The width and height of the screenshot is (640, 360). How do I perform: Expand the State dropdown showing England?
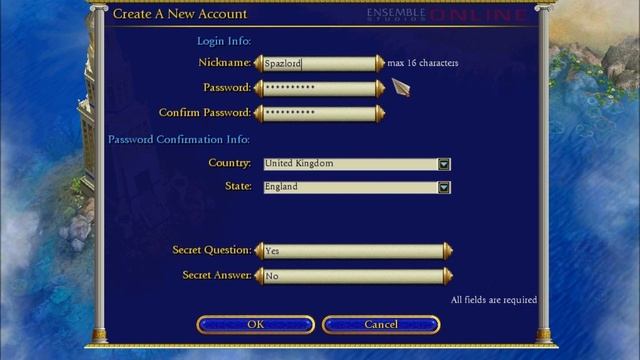coord(357,187)
